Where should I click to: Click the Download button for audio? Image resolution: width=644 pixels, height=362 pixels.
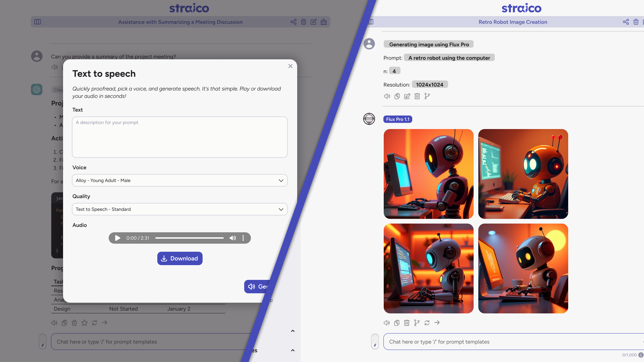(179, 258)
